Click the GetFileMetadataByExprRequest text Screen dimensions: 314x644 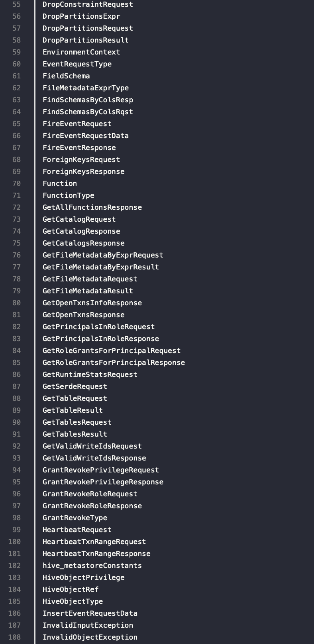click(x=103, y=255)
